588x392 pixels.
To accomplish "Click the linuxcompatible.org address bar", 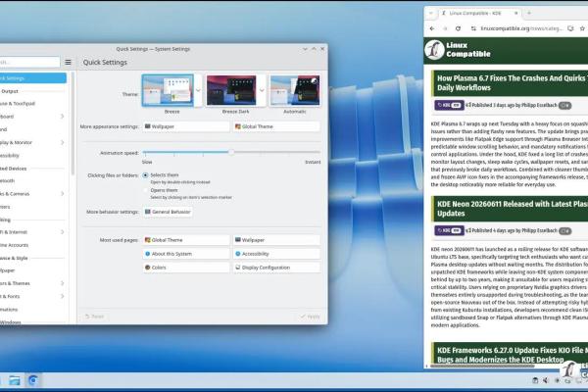I will (521, 28).
